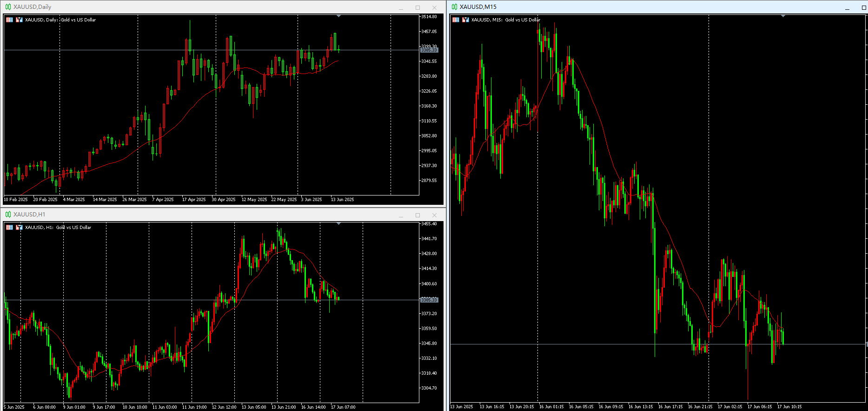868x411 pixels.
Task: Select chart shift triangle marker on Daily chart
Action: [338, 16]
